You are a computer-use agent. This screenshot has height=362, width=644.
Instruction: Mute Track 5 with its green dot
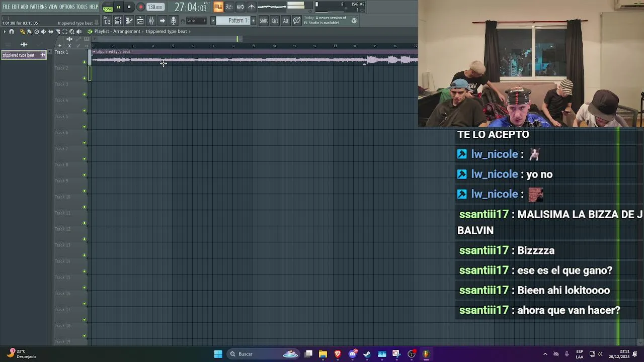[x=85, y=127]
